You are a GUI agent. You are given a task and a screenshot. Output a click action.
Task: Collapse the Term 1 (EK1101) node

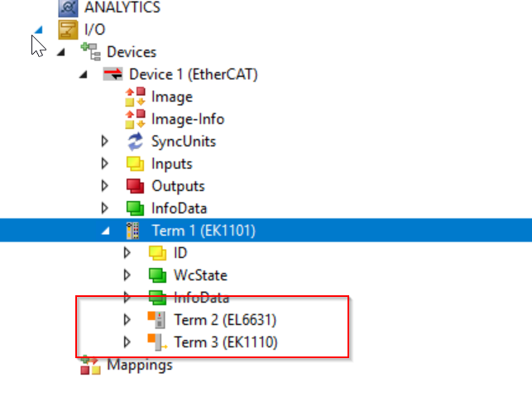pos(106,232)
